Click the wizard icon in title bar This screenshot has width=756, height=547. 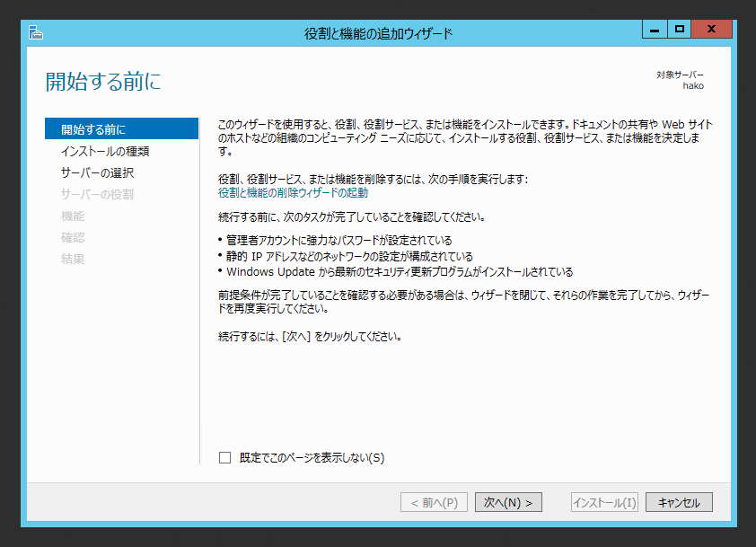pyautogui.click(x=36, y=33)
